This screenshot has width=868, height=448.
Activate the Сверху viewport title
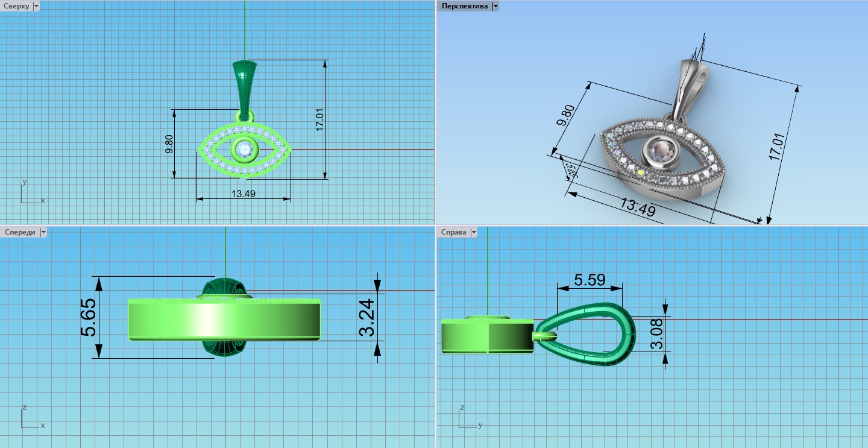[16, 6]
